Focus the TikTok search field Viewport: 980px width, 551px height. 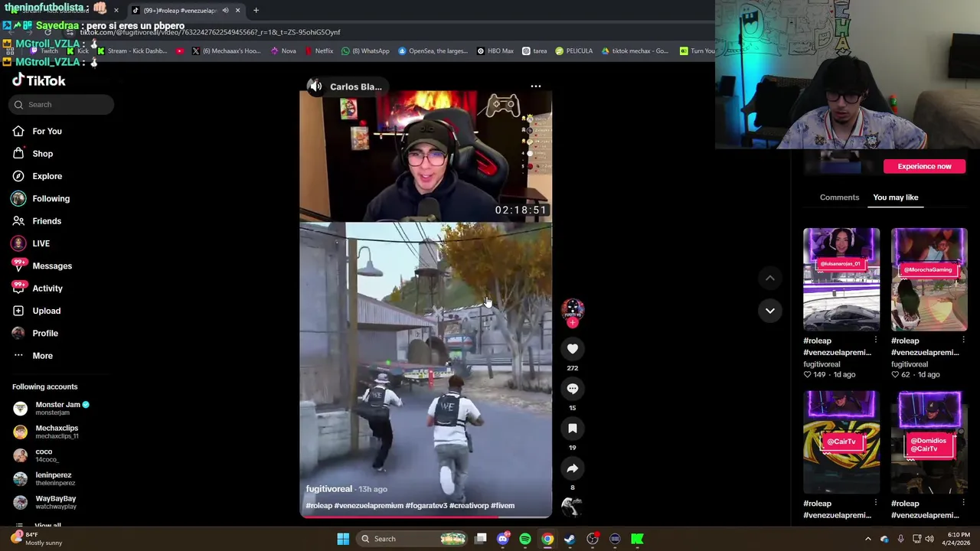(x=61, y=104)
